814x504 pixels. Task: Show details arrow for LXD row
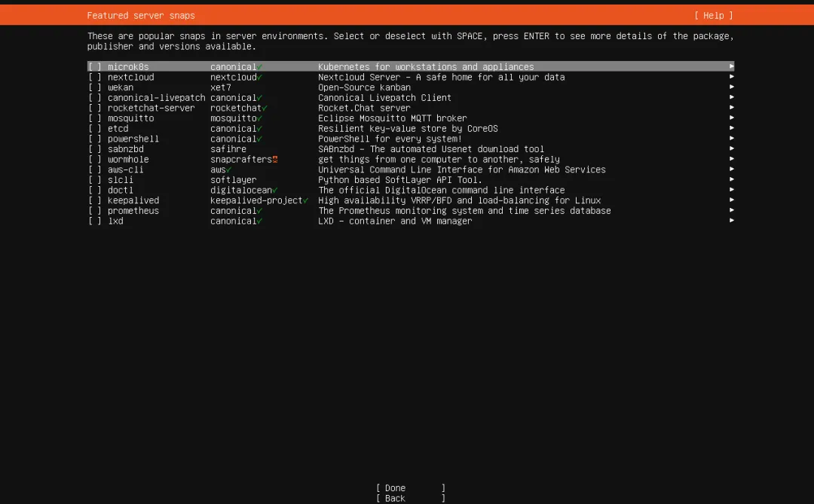[x=731, y=220]
